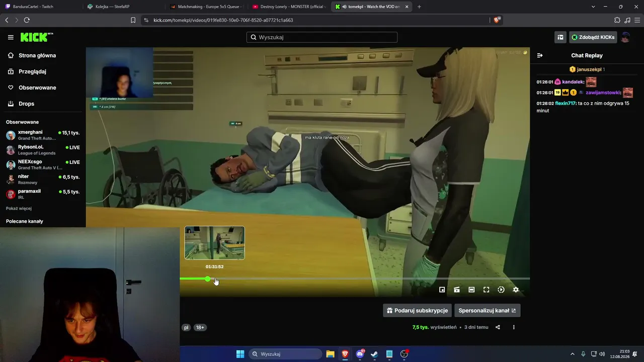Click the Windows taskbar search box
The width and height of the screenshot is (644, 362).
[x=286, y=354]
